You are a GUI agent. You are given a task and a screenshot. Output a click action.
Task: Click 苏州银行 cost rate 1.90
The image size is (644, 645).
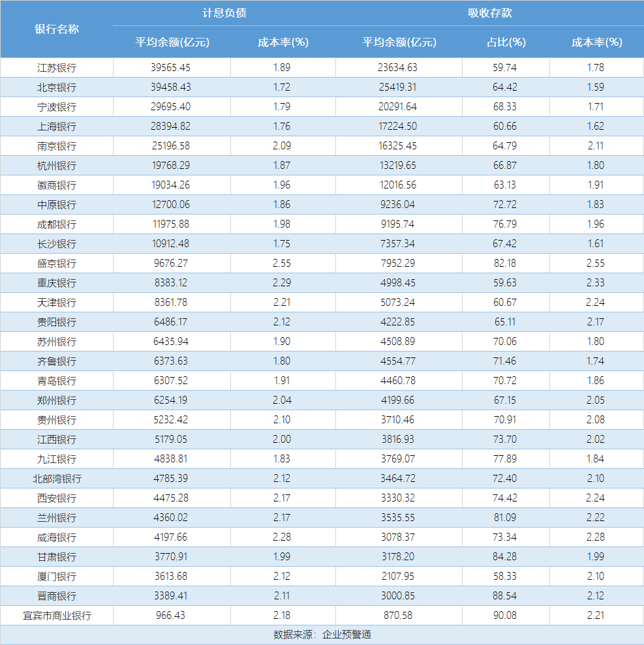point(283,341)
